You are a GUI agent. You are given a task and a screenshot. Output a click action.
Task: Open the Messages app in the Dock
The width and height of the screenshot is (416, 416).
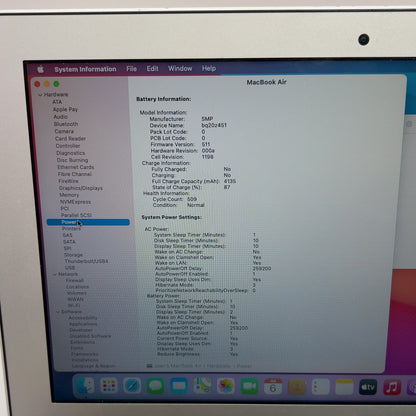[x=155, y=386]
